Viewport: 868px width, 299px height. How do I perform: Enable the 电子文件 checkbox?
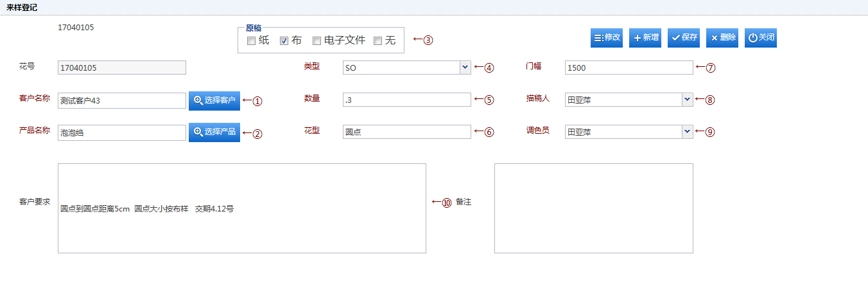pos(317,41)
